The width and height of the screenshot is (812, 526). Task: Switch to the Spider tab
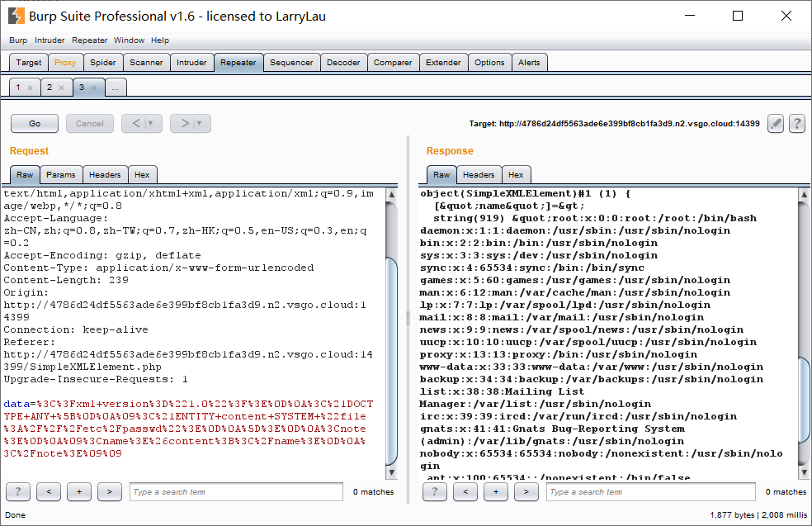[x=103, y=62]
